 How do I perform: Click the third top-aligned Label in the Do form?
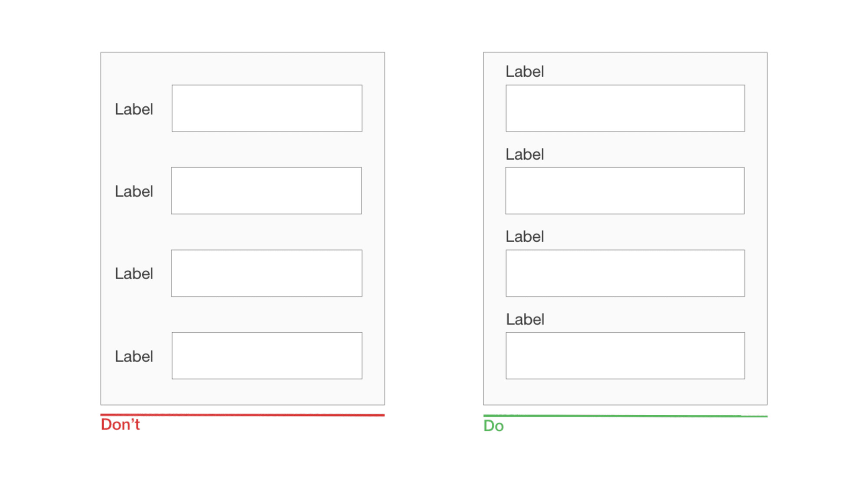pos(525,237)
